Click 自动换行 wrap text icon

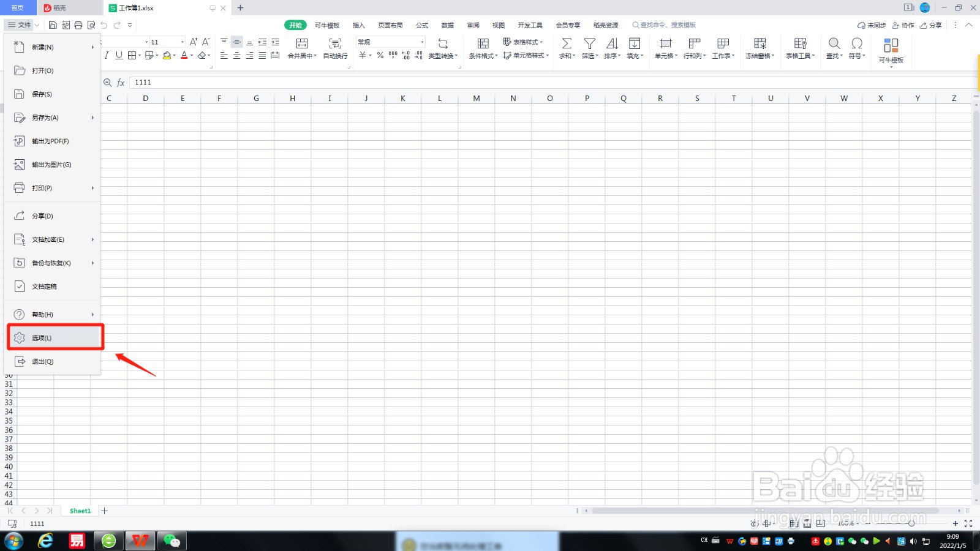coord(335,43)
